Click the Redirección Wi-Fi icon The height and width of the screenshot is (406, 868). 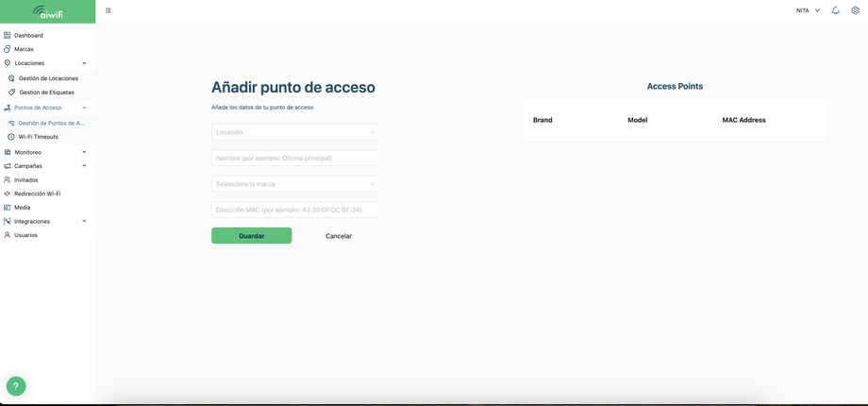pos(8,194)
